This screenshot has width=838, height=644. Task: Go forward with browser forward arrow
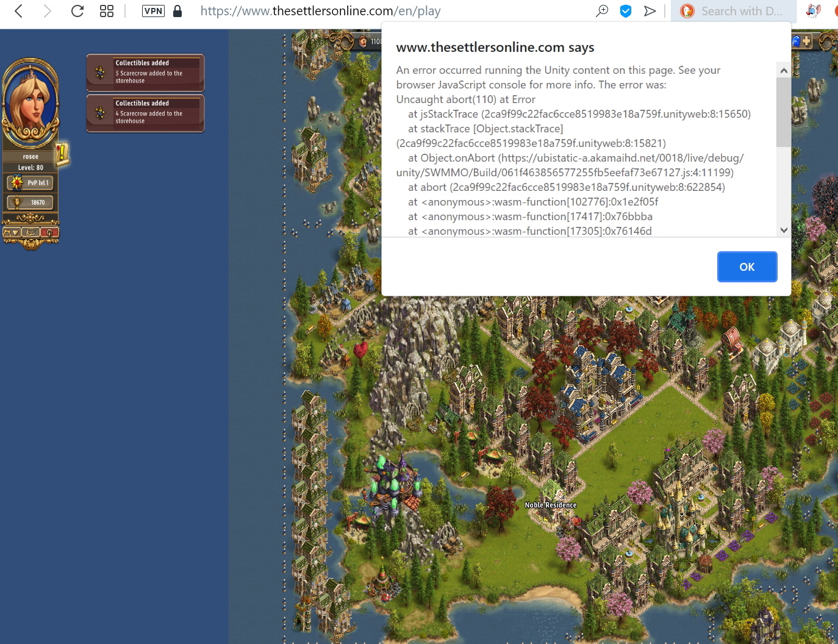tap(47, 11)
